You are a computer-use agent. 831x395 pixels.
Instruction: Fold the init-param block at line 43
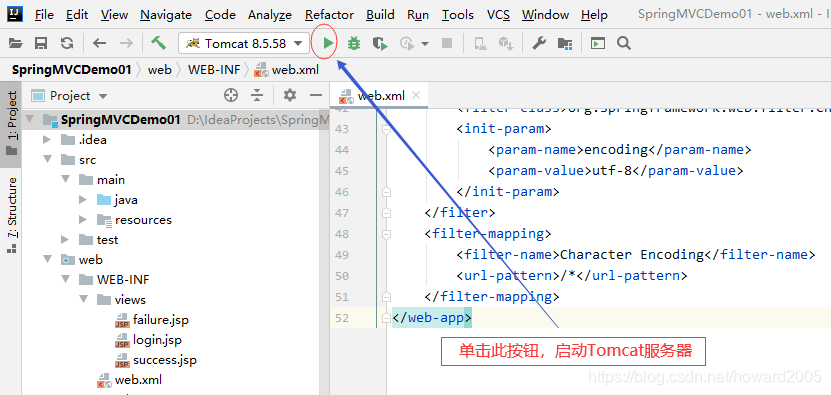(x=386, y=129)
